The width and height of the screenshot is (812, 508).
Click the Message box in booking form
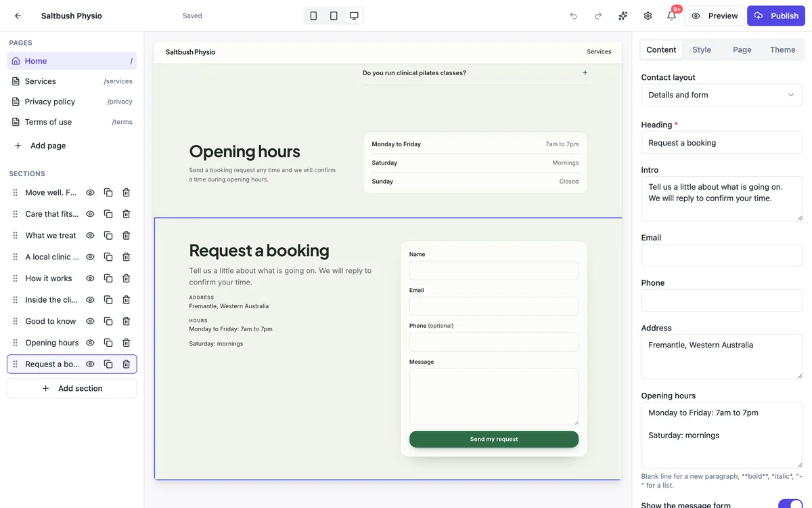pyautogui.click(x=494, y=397)
